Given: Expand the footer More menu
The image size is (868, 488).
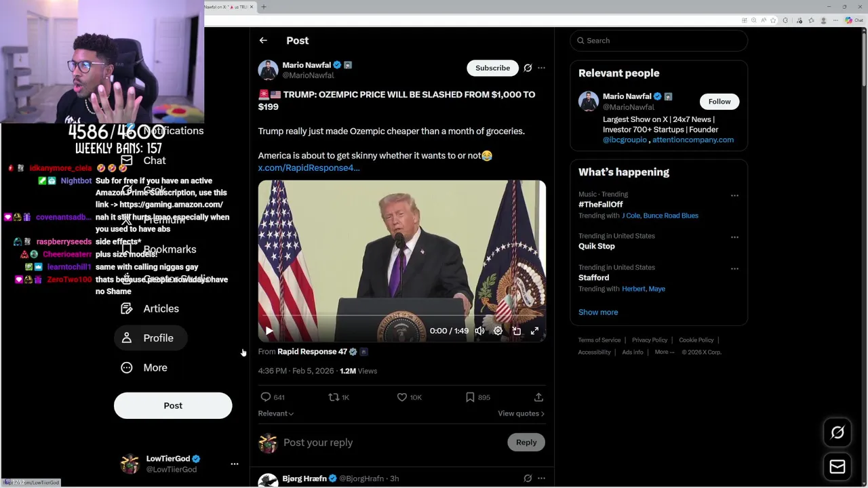Looking at the screenshot, I should pos(664,352).
